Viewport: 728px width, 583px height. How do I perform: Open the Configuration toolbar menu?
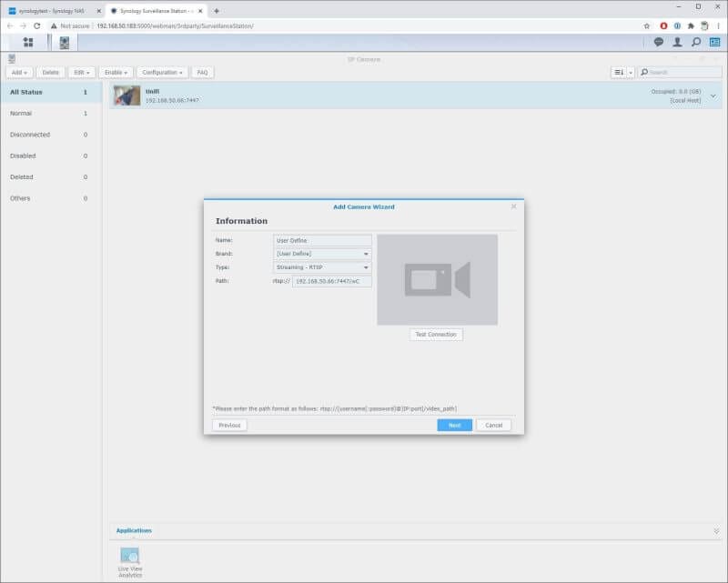pos(161,71)
